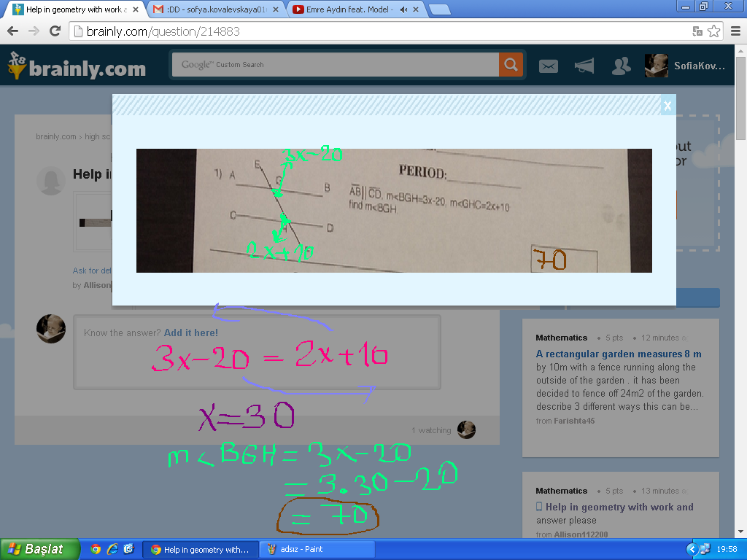Open the rectangular garden measures question
This screenshot has width=747, height=560.
(619, 354)
